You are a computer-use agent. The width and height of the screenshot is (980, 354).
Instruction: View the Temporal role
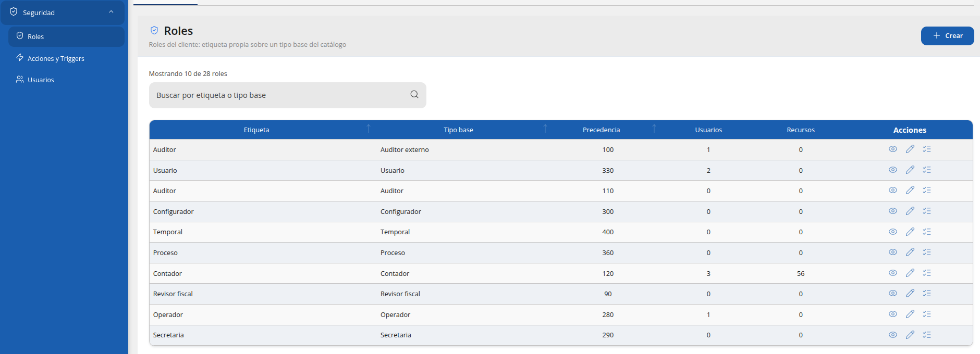893,232
